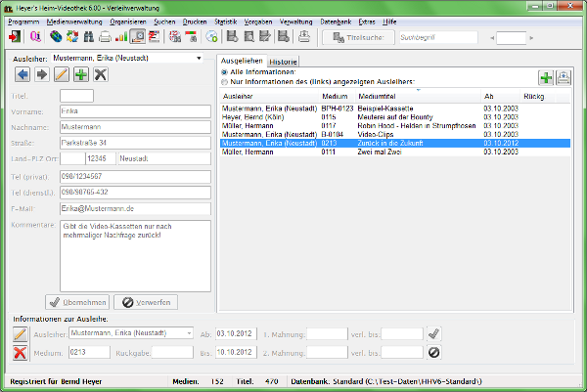Click the Übernehmen button
This screenshot has height=392, width=587.
pyautogui.click(x=75, y=302)
